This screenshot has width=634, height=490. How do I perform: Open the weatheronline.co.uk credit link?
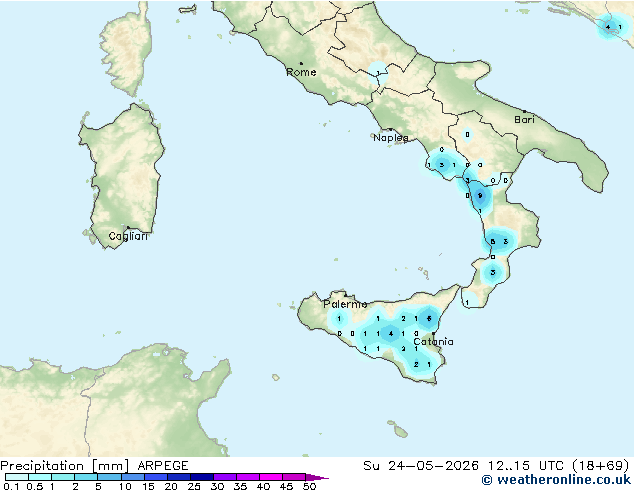(x=556, y=480)
